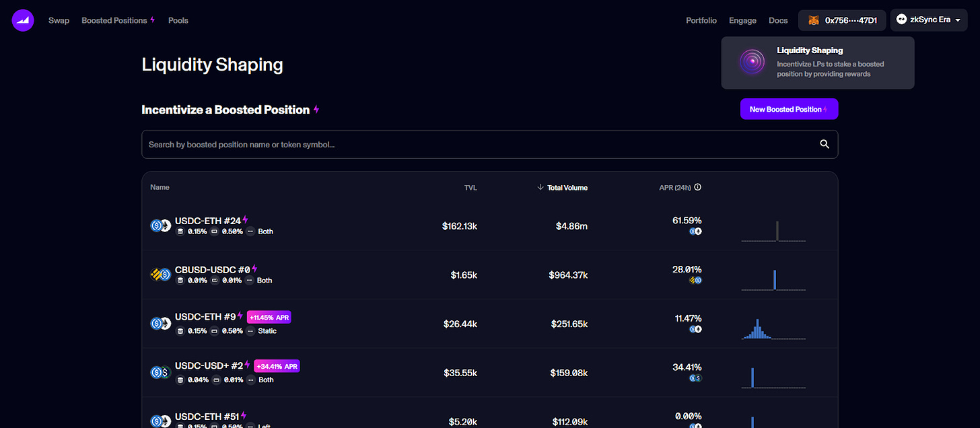Click the $4.86m total volume value
Screen dimensions: 980x428
[571, 226]
